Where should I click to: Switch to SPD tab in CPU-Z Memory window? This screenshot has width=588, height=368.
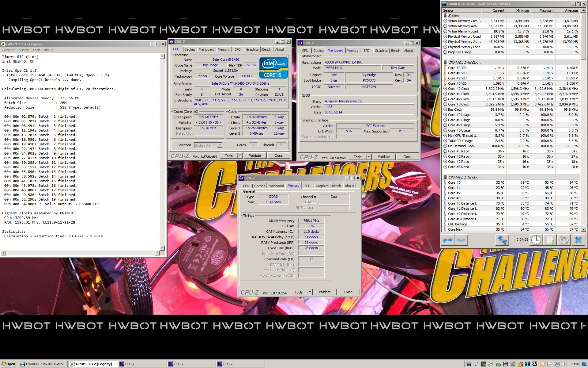(x=307, y=186)
